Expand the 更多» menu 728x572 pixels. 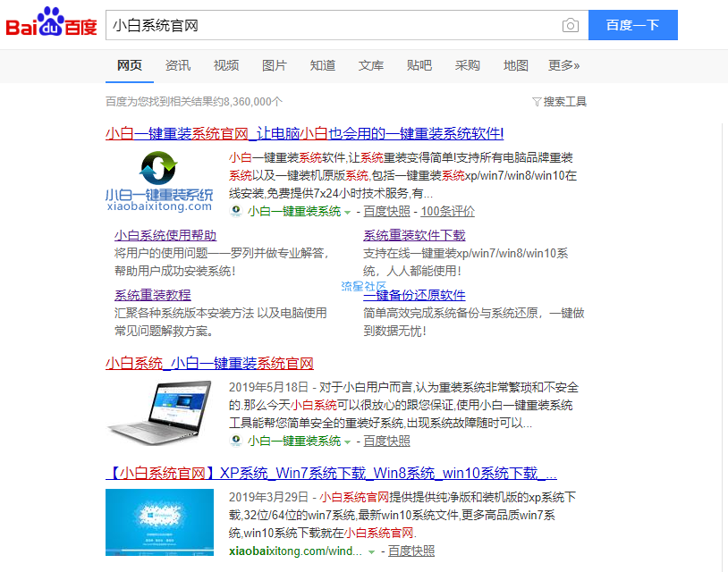[563, 65]
